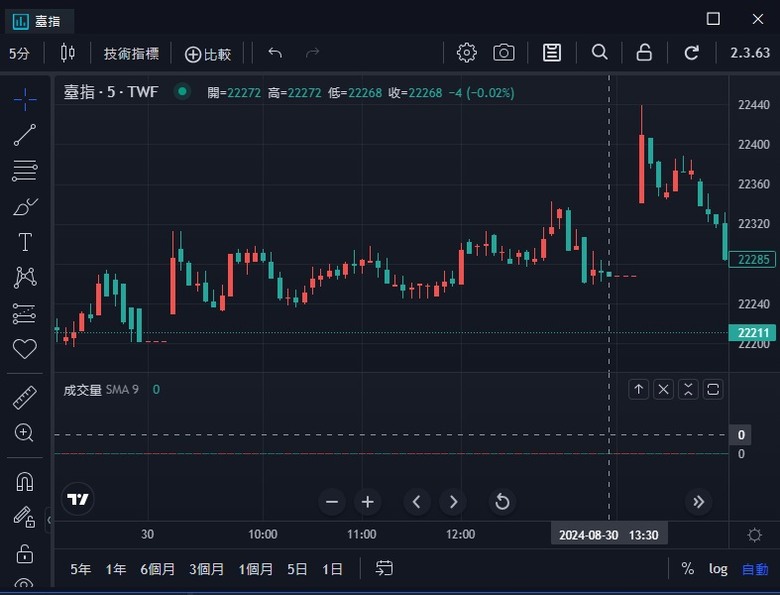This screenshot has height=595, width=780.
Task: Open chart settings gear icon
Action: coord(466,52)
